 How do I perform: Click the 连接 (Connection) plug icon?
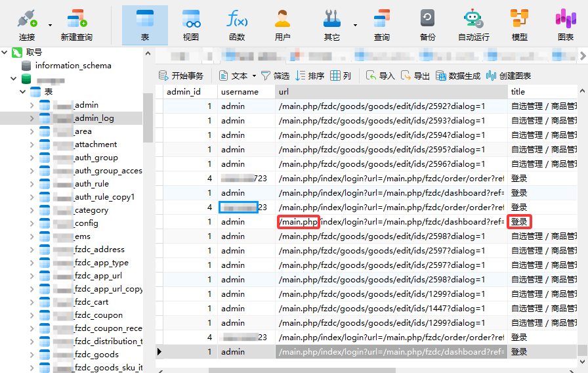pyautogui.click(x=27, y=19)
